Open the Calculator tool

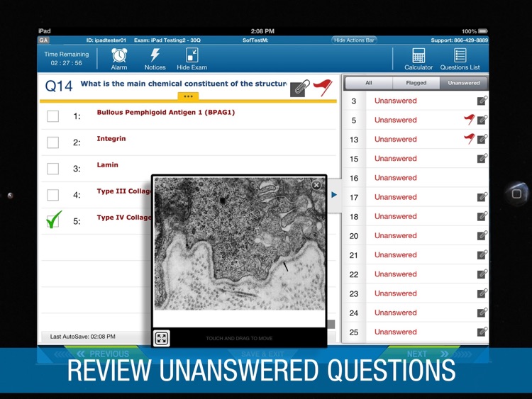click(419, 59)
